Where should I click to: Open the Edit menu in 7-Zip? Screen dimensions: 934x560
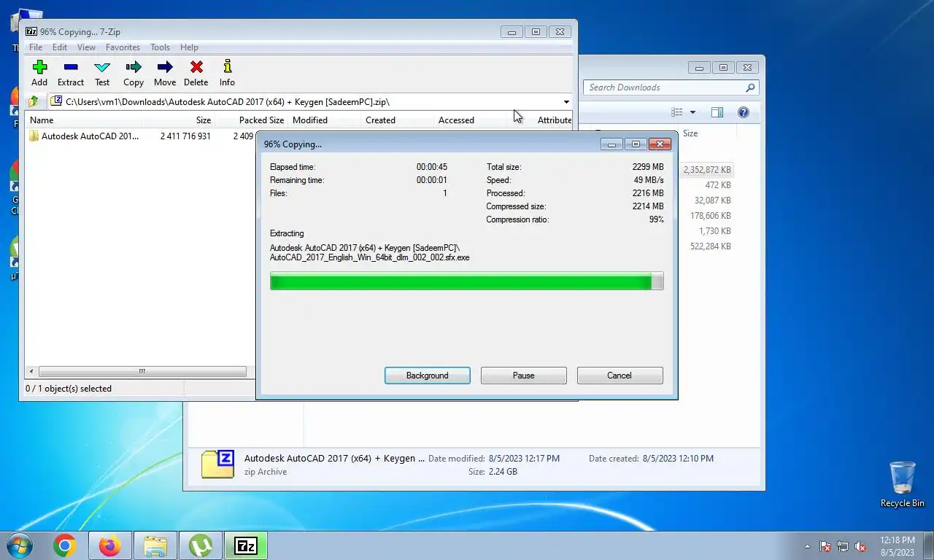60,47
